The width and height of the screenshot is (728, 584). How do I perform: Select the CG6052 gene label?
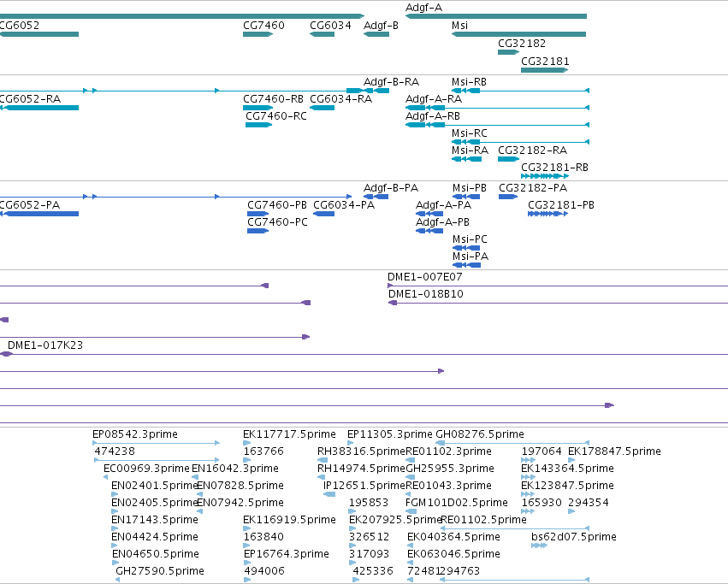[20, 26]
